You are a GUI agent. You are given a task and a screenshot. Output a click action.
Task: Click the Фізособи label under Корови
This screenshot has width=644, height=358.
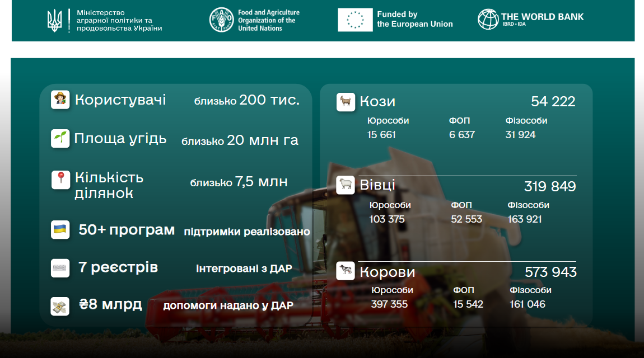click(x=530, y=290)
